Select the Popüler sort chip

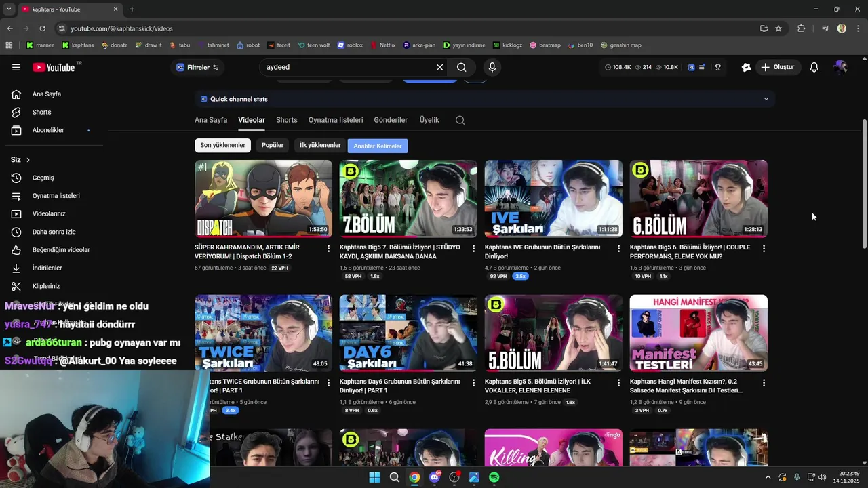tap(273, 145)
